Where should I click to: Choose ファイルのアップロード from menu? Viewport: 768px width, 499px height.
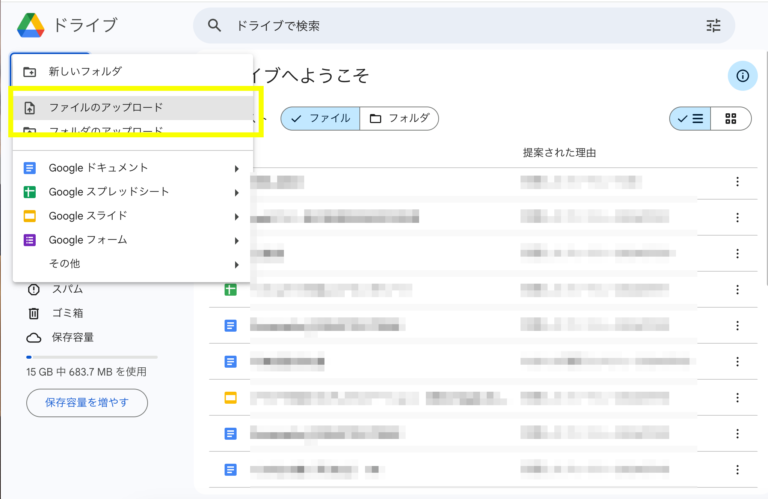[106, 107]
